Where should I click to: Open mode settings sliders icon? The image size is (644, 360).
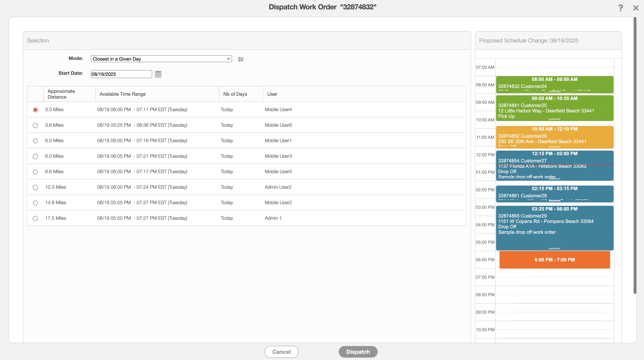pyautogui.click(x=241, y=59)
